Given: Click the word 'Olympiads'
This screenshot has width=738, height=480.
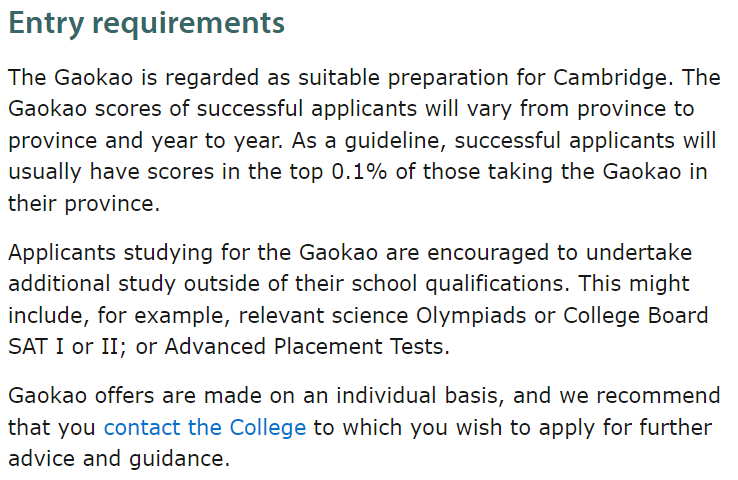Looking at the screenshot, I should 471,316.
